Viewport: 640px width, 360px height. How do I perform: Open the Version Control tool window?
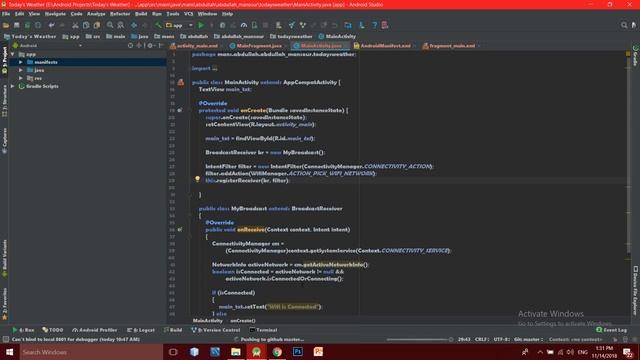216,330
